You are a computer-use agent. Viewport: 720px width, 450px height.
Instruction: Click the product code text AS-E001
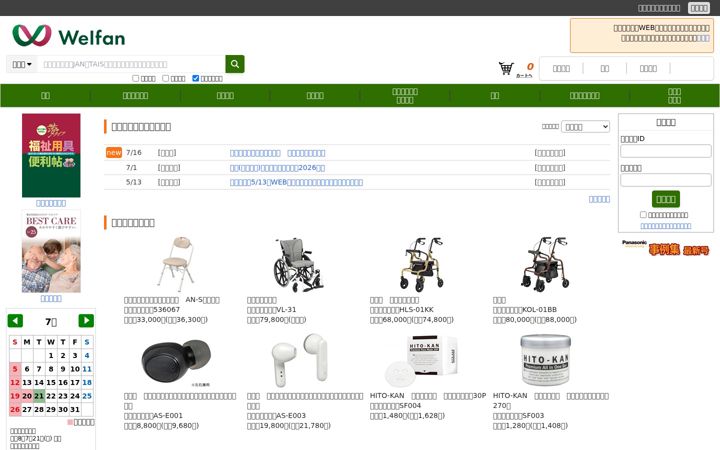pyautogui.click(x=168, y=416)
